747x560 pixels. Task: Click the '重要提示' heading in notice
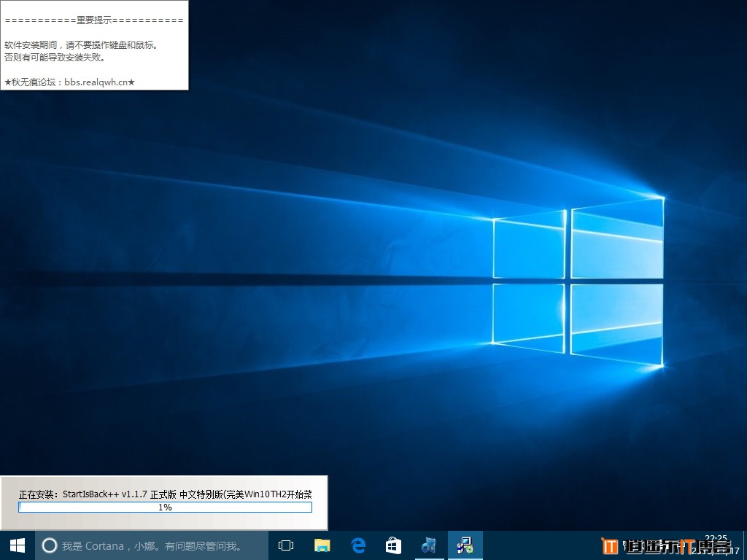click(x=94, y=20)
